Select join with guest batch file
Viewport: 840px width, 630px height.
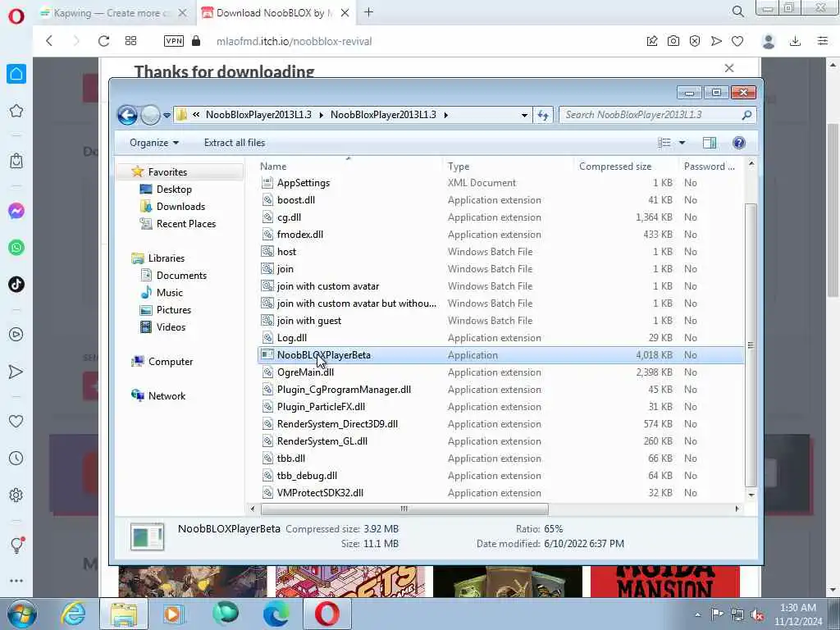click(309, 321)
